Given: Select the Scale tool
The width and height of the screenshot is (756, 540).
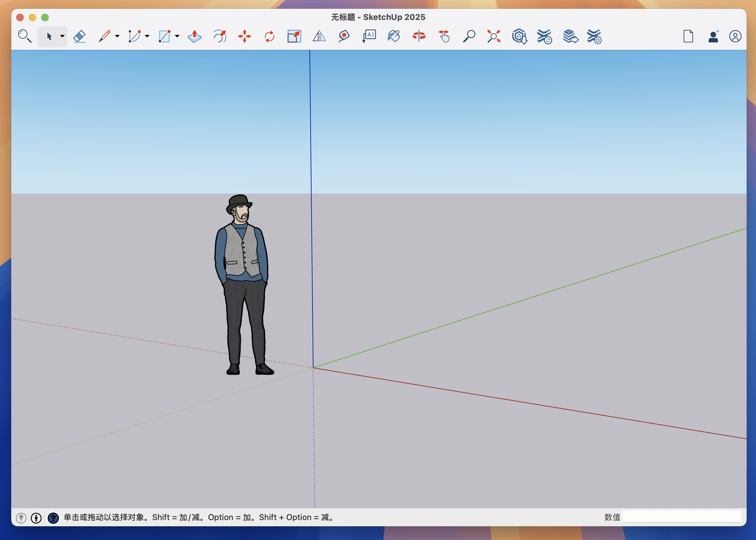Looking at the screenshot, I should 294,36.
